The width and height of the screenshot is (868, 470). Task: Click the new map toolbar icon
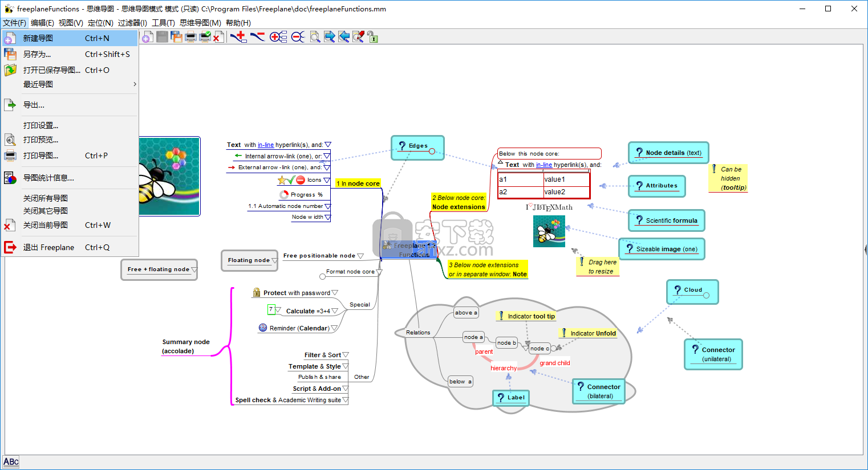click(x=147, y=37)
